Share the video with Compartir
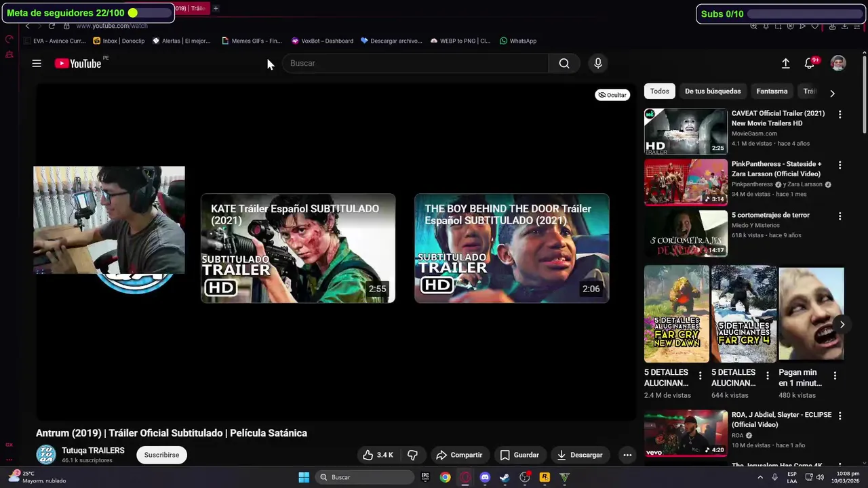This screenshot has height=488, width=868. [x=459, y=455]
